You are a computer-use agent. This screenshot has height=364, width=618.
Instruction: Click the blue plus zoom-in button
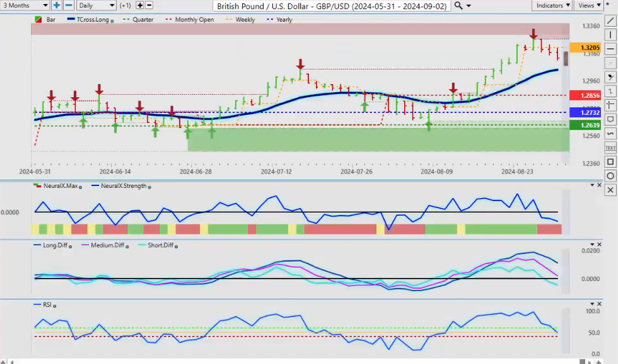coord(56,5)
